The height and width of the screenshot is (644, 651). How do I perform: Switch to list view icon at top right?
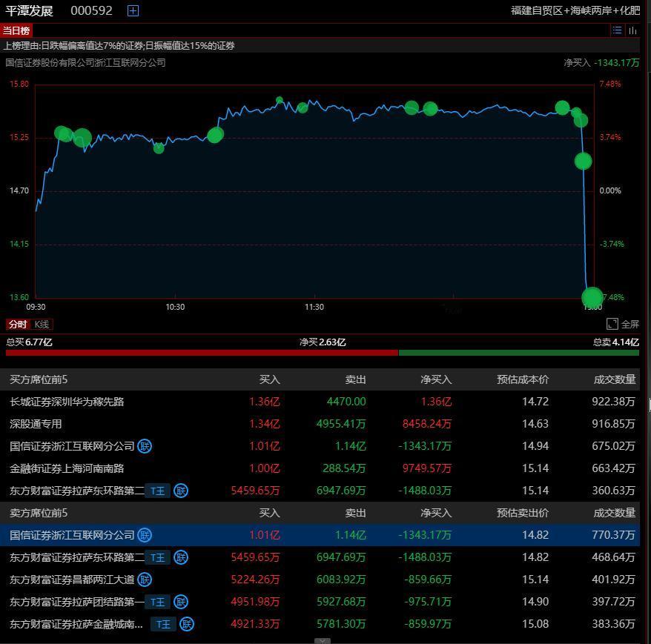pyautogui.click(x=618, y=30)
